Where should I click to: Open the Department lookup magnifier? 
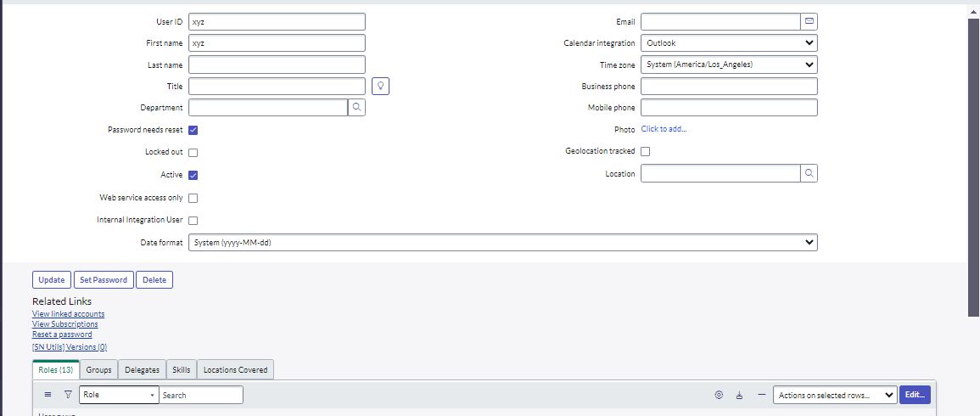point(356,108)
